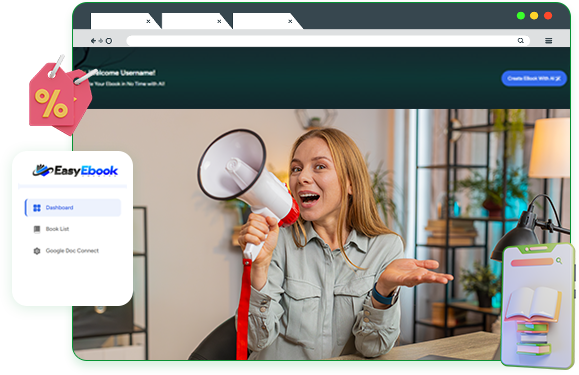Reload page with the refresh icon
Screen dimensions: 579x375
109,41
